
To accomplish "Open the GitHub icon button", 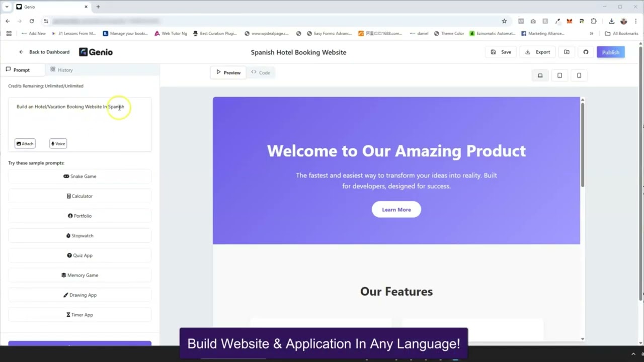I will pyautogui.click(x=586, y=52).
